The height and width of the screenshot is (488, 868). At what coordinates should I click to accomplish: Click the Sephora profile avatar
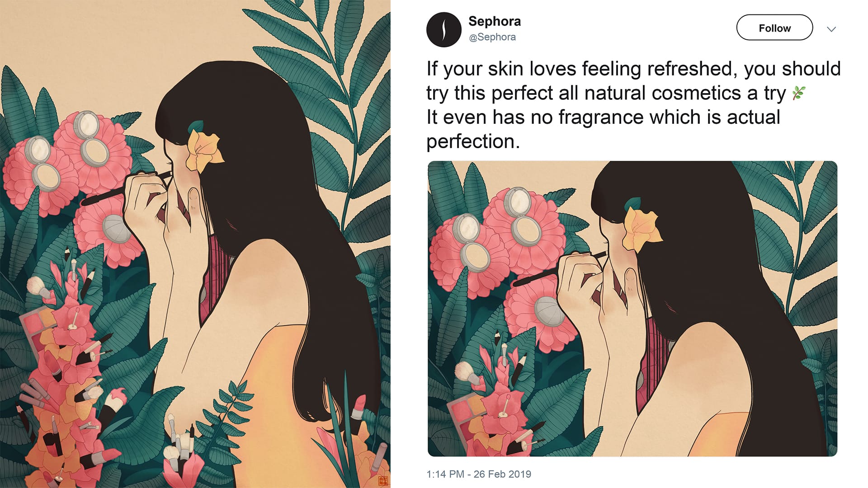(443, 29)
